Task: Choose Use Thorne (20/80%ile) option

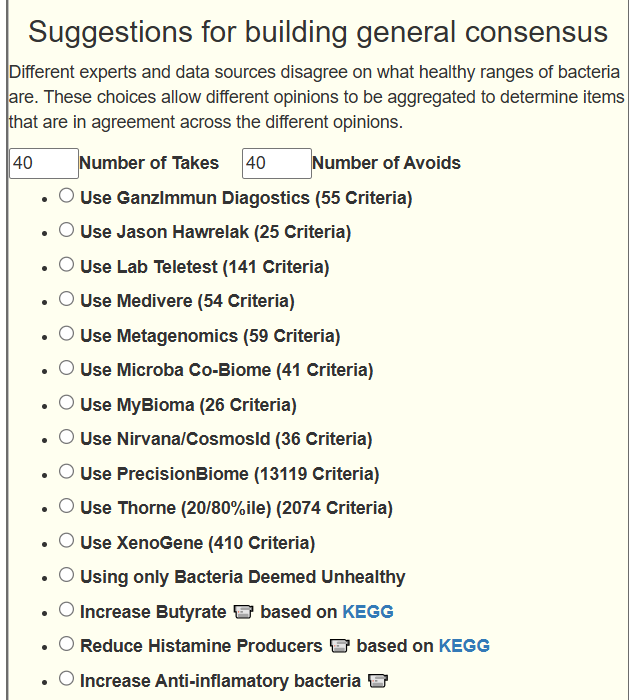Action: click(66, 506)
